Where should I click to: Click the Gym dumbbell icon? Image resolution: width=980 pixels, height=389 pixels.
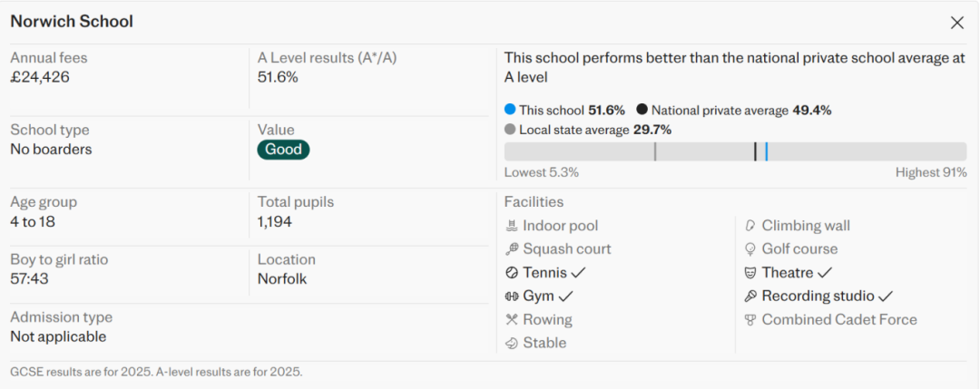[512, 297]
